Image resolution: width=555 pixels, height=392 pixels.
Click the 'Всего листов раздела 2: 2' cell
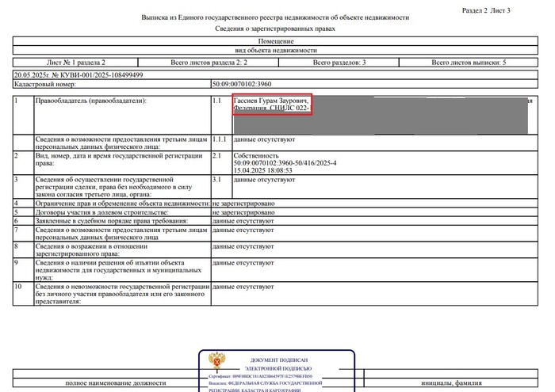click(209, 62)
